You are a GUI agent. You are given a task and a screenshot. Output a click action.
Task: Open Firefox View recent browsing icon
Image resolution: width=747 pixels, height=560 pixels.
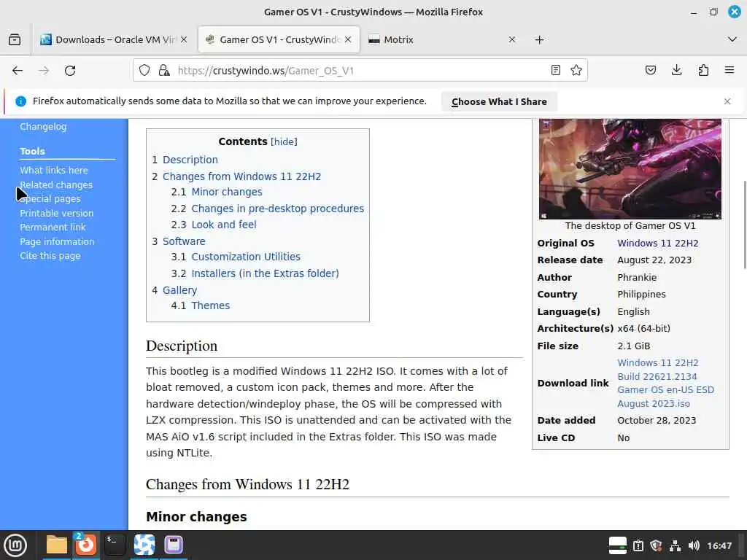point(15,39)
